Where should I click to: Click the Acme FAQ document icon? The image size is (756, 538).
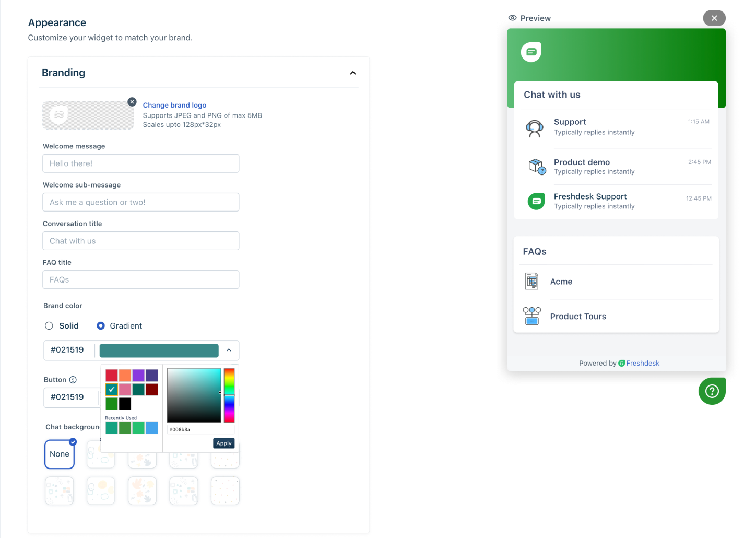pyautogui.click(x=531, y=281)
